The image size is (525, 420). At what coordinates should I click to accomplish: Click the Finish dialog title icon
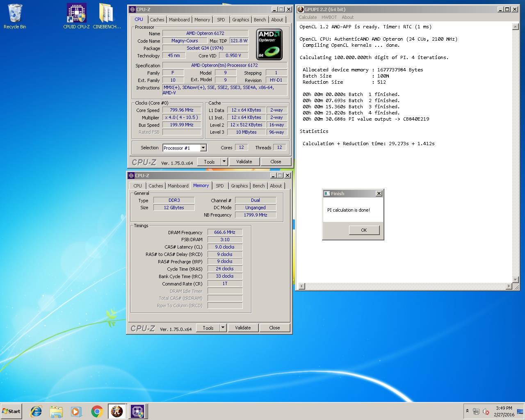click(327, 194)
